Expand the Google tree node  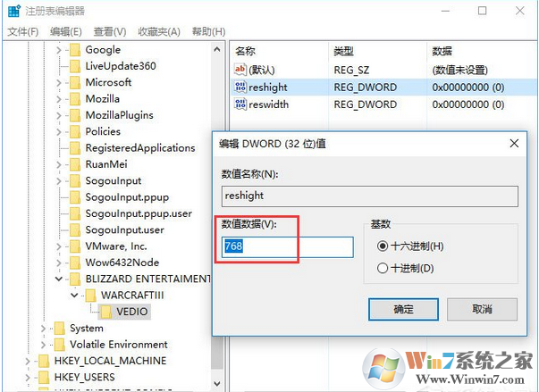click(59, 50)
